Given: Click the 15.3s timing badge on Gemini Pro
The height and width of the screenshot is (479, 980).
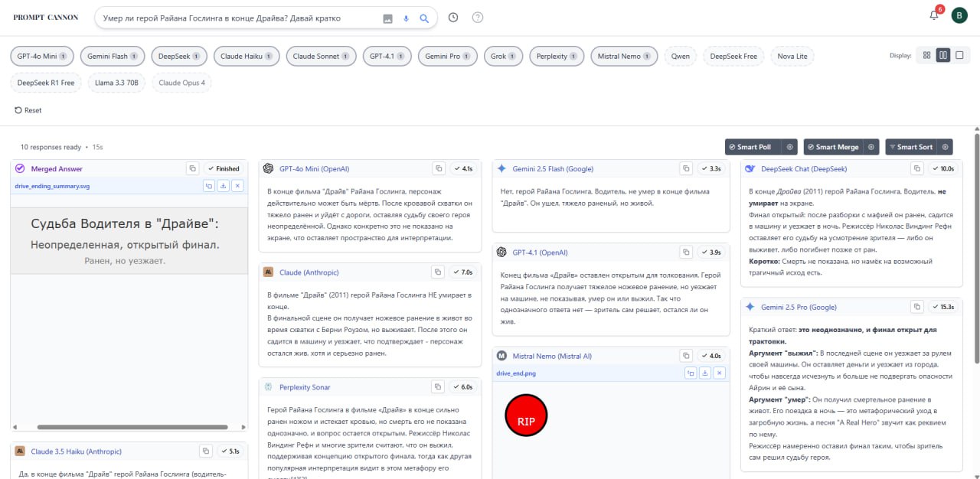Looking at the screenshot, I should coord(942,307).
